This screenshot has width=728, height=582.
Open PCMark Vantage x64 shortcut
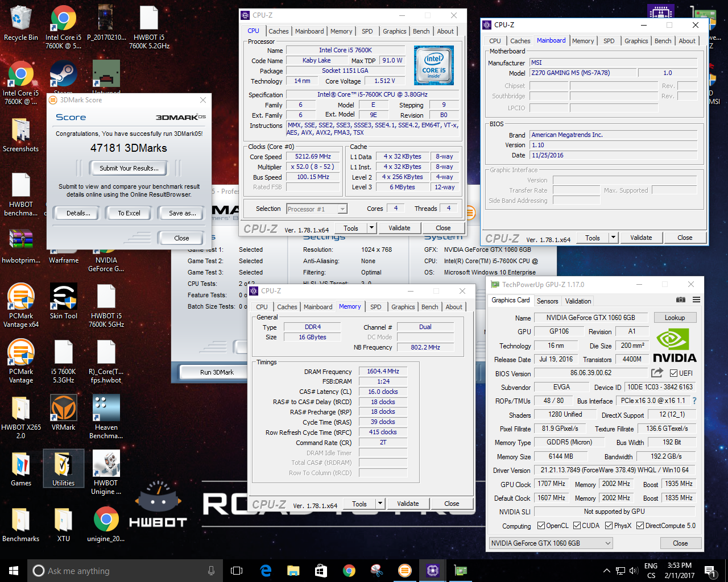click(21, 305)
